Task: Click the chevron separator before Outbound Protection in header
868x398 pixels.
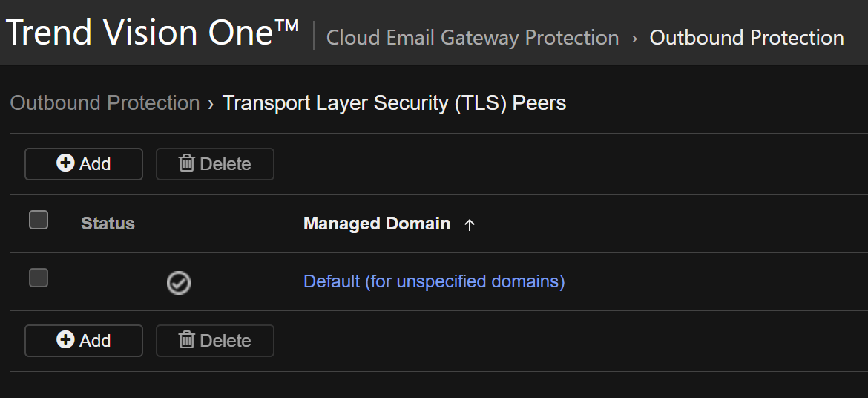Action: [634, 38]
